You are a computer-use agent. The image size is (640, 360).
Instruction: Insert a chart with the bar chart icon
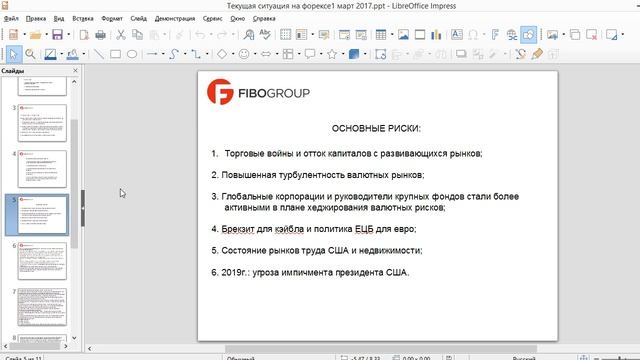(436, 35)
